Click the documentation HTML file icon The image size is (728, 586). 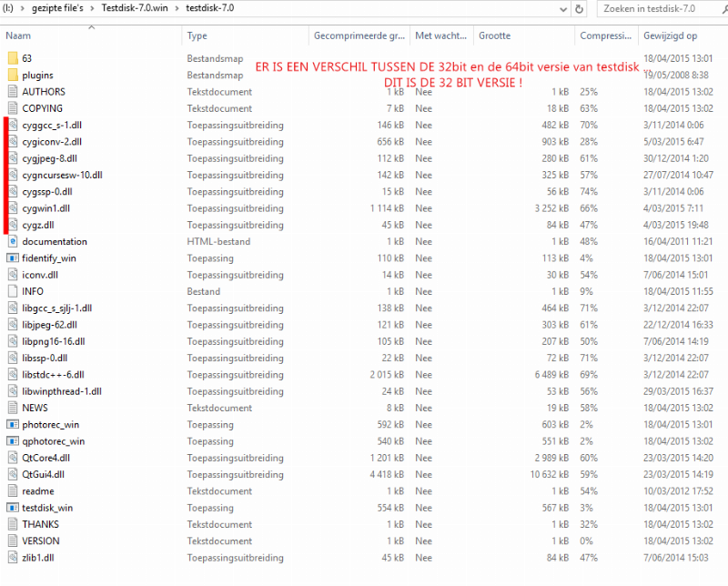click(13, 241)
